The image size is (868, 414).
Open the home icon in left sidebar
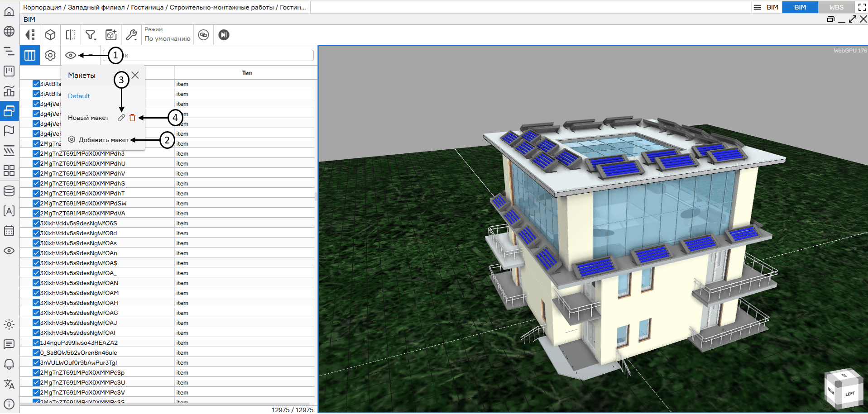(9, 11)
